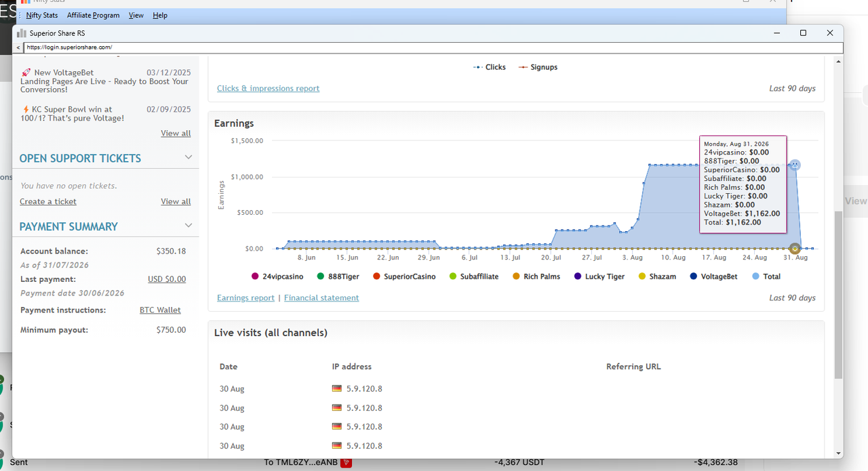Click the login.superiorshare.com URL field
Viewport: 868px width, 471px height.
click(433, 47)
